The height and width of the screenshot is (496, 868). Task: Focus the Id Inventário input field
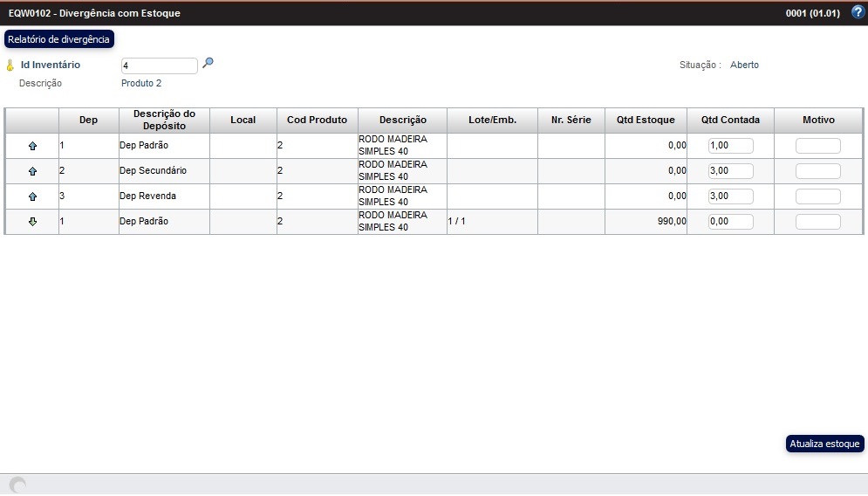coord(160,65)
